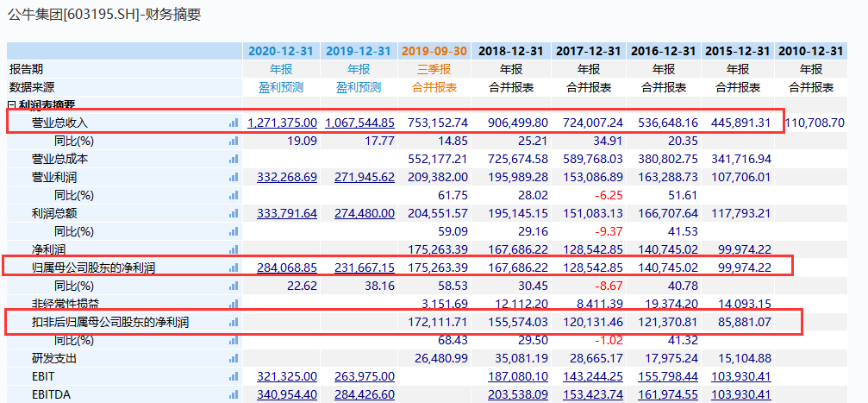The image size is (868, 403).
Task: Open total profit link 274,480.00
Action: [x=365, y=213]
